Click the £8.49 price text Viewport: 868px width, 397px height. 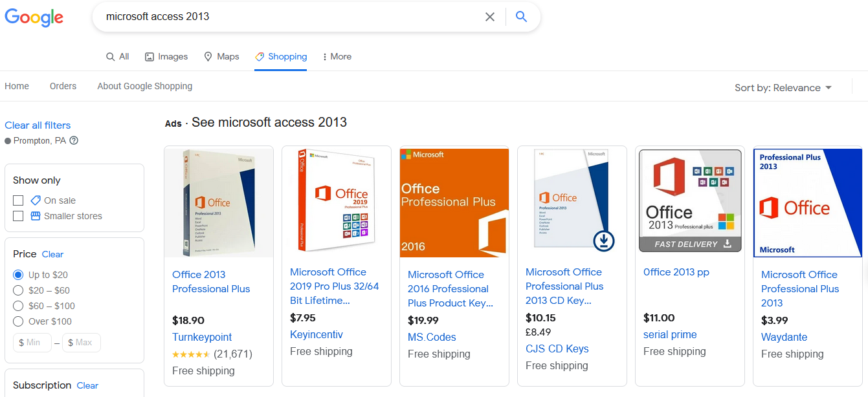pos(539,332)
